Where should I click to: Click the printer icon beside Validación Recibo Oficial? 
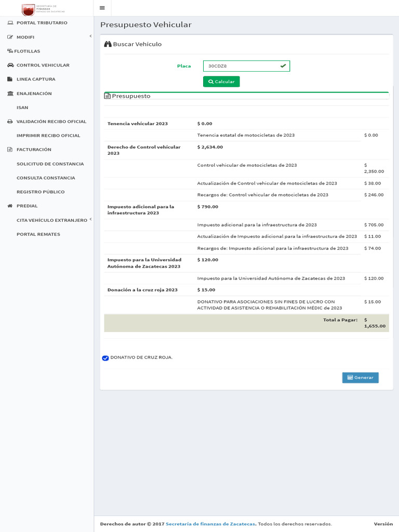(10, 122)
